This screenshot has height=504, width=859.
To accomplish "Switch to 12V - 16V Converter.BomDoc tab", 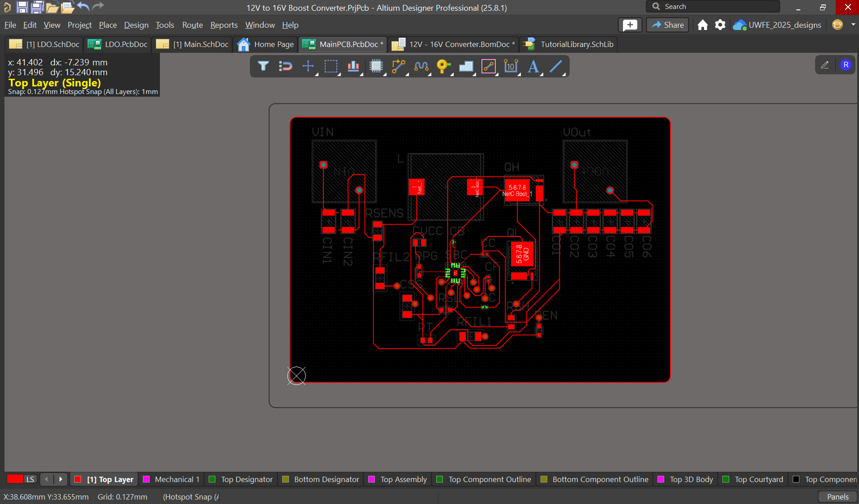I will 454,44.
